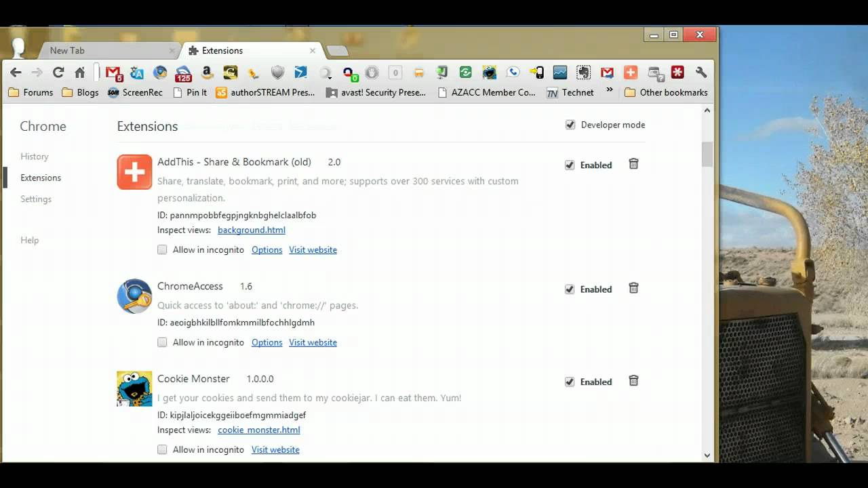Click the green refresh-arrows toolbar icon
Viewport: 868px width, 488px height.
(466, 73)
